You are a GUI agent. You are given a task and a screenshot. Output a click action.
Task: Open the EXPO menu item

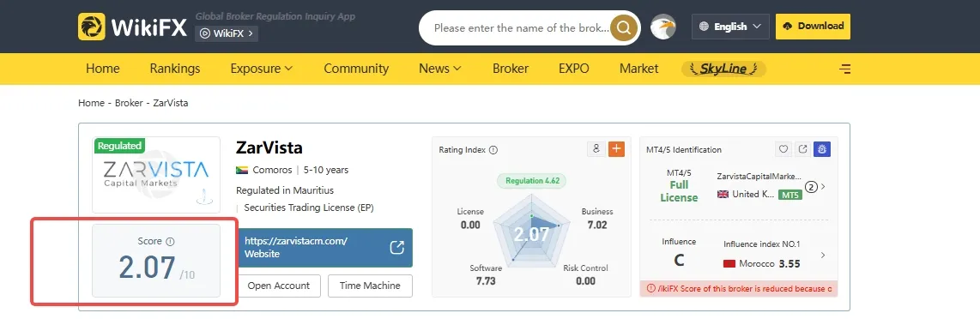point(574,69)
